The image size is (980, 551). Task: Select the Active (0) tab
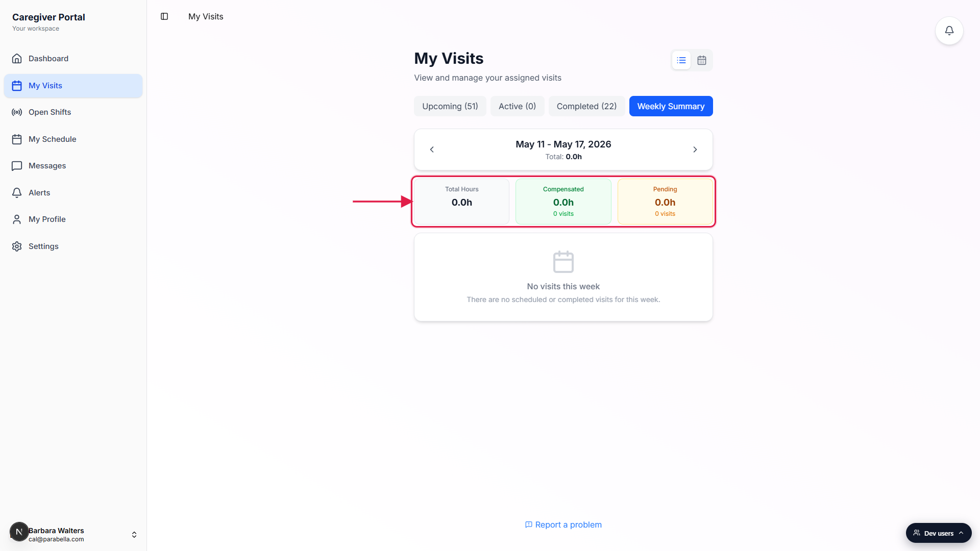tap(517, 106)
